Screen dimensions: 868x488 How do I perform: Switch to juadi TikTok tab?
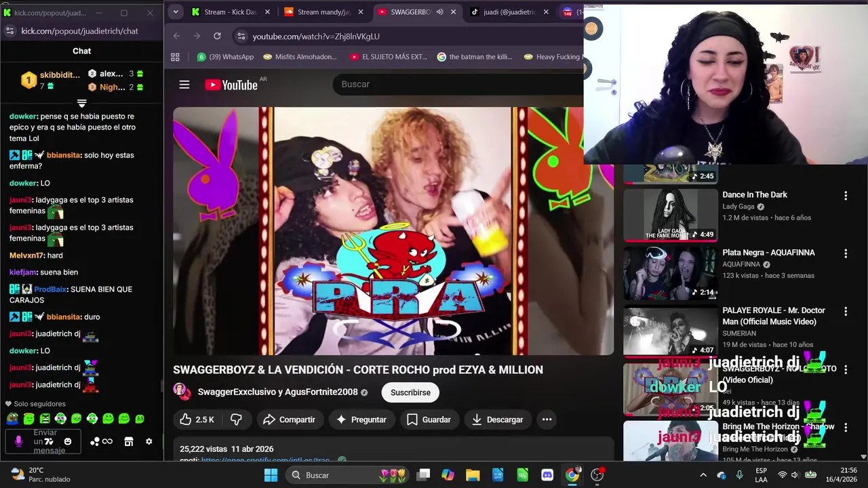tap(510, 12)
